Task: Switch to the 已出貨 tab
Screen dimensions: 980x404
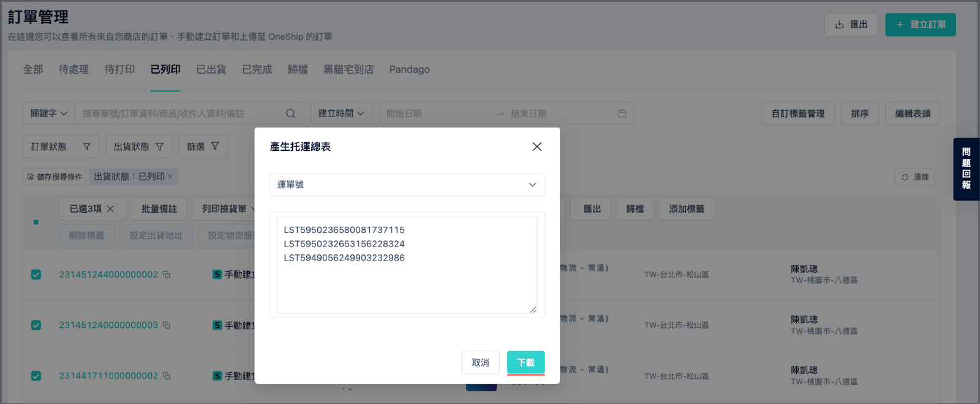Action: [x=211, y=69]
